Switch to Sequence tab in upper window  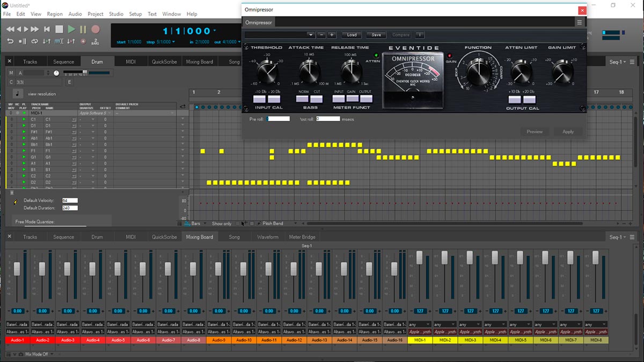(x=63, y=62)
